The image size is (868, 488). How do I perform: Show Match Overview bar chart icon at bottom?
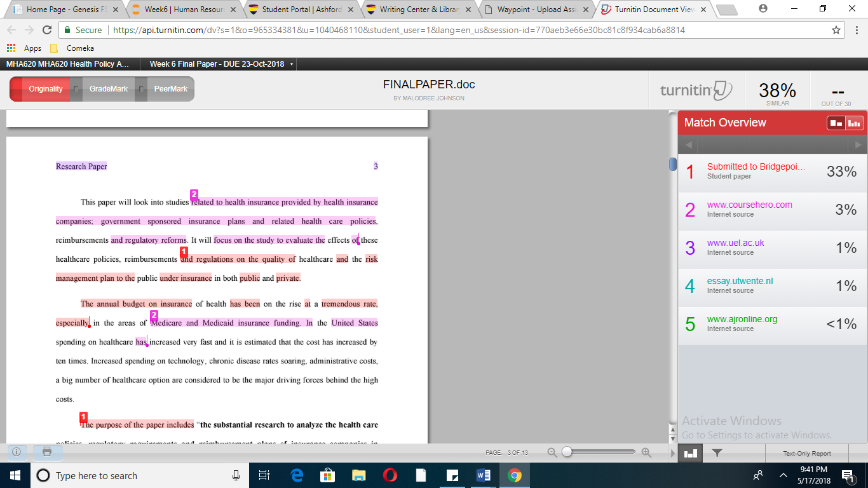[691, 453]
